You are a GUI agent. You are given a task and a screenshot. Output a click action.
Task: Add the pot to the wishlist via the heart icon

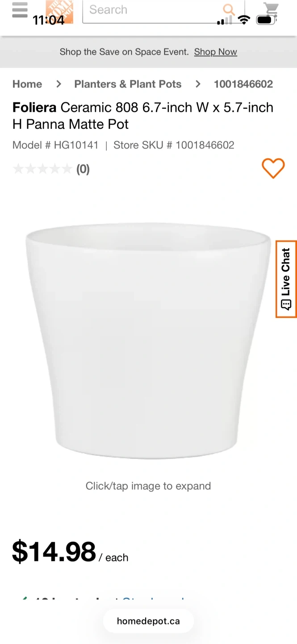click(x=273, y=169)
